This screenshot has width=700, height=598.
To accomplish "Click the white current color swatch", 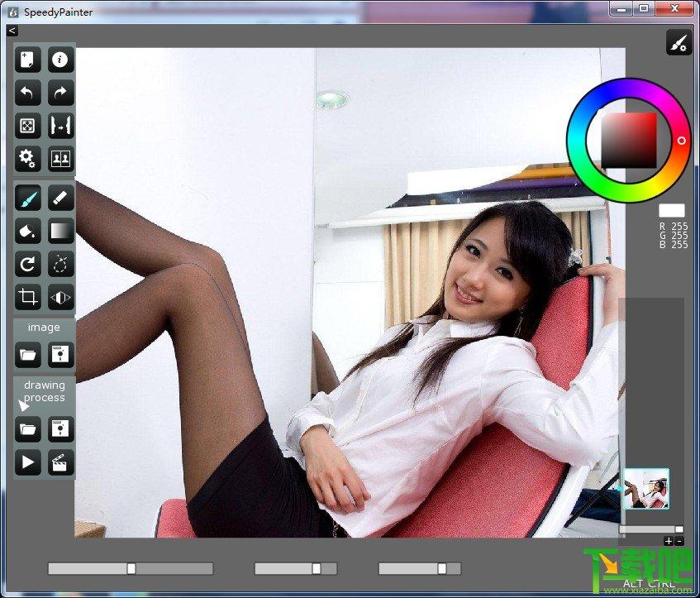I will [671, 211].
